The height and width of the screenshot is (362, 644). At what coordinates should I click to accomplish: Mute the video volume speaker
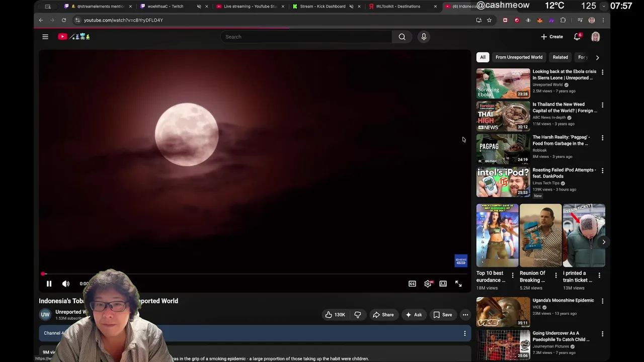point(66,284)
